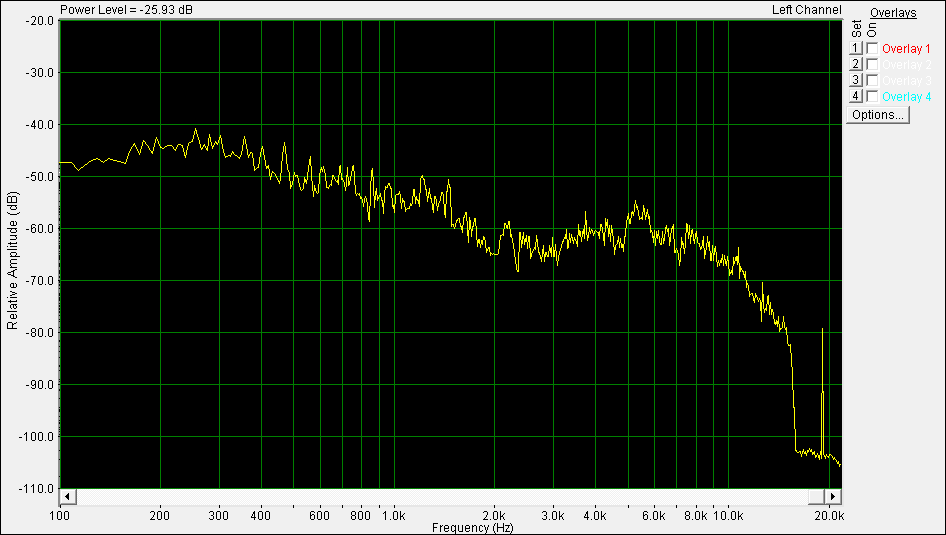This screenshot has width=946, height=535.
Task: Click the Relative Amplitude (dB) axis label
Action: [x=12, y=261]
